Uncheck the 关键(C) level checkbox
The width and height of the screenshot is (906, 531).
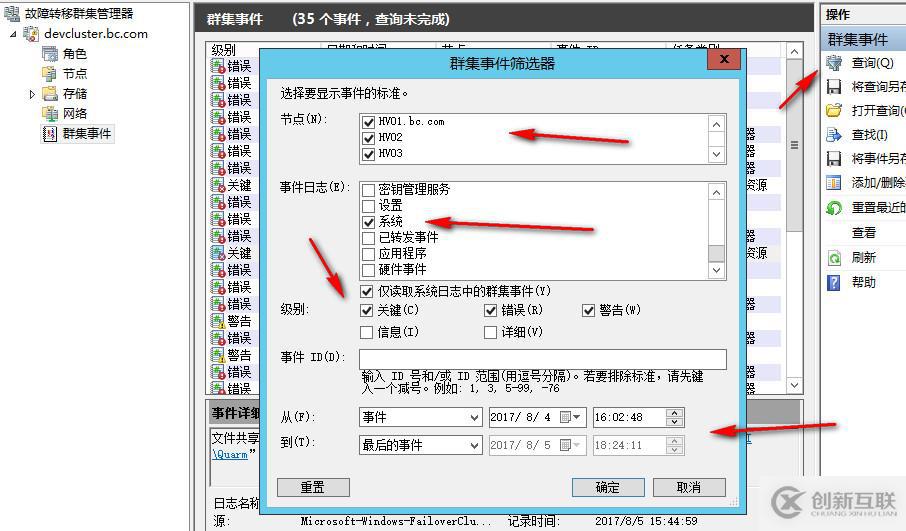click(x=366, y=310)
